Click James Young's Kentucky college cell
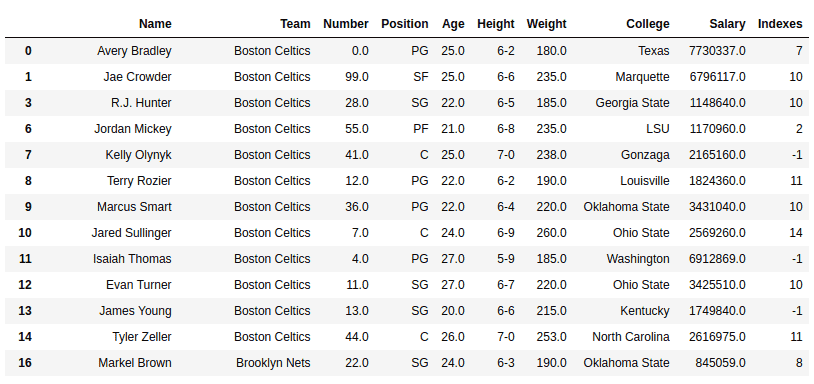 tap(645, 310)
